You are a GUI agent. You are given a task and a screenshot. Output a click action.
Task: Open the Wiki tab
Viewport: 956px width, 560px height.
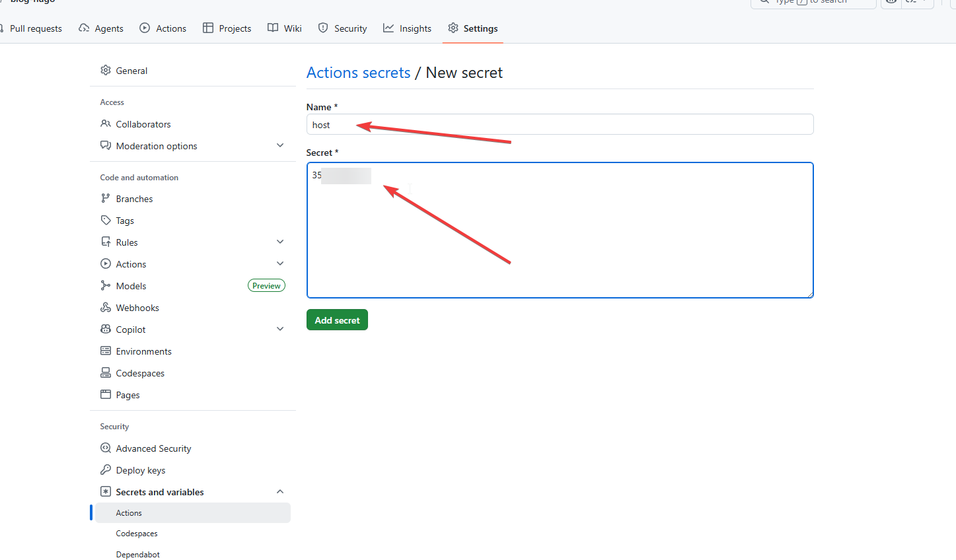click(x=285, y=28)
